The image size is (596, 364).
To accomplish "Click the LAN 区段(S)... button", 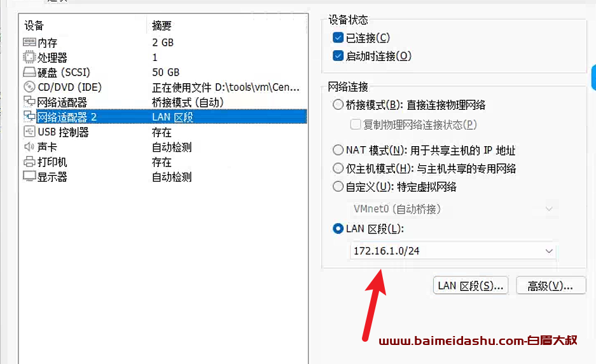I will coord(471,285).
